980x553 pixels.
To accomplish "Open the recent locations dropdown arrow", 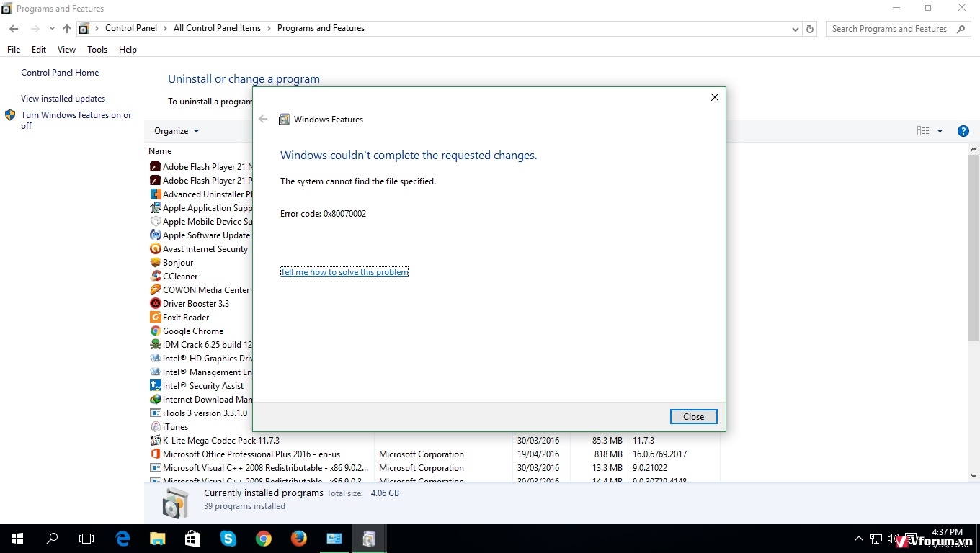I will click(52, 29).
